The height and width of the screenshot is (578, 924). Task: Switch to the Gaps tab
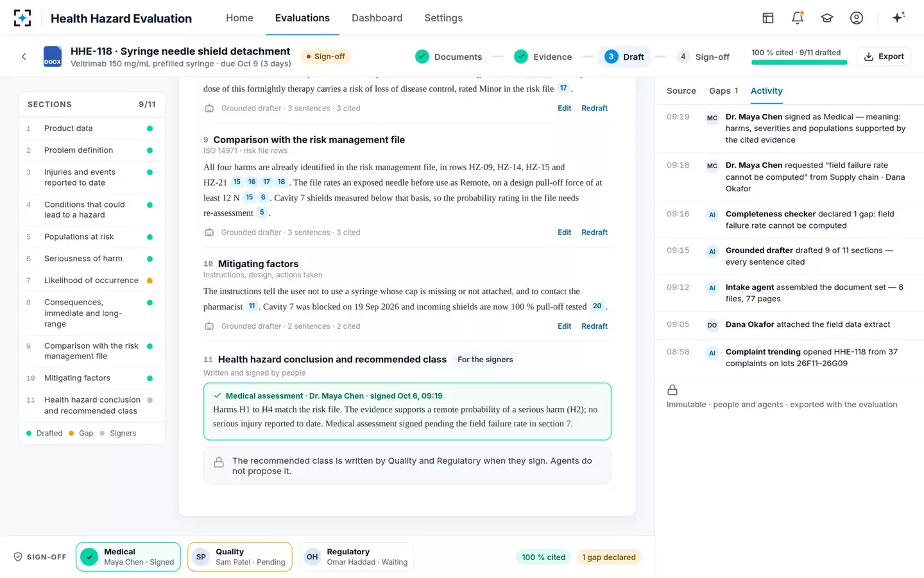tap(723, 91)
